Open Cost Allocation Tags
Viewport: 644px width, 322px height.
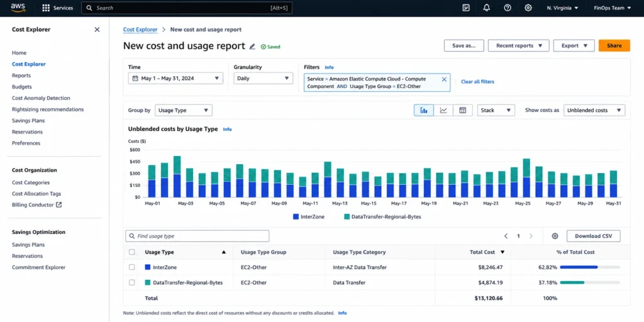pyautogui.click(x=36, y=194)
